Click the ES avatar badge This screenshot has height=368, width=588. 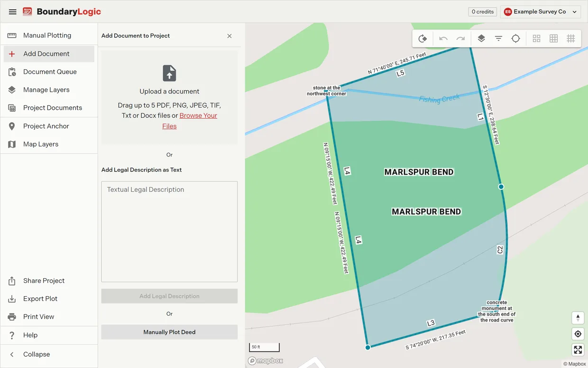click(508, 12)
